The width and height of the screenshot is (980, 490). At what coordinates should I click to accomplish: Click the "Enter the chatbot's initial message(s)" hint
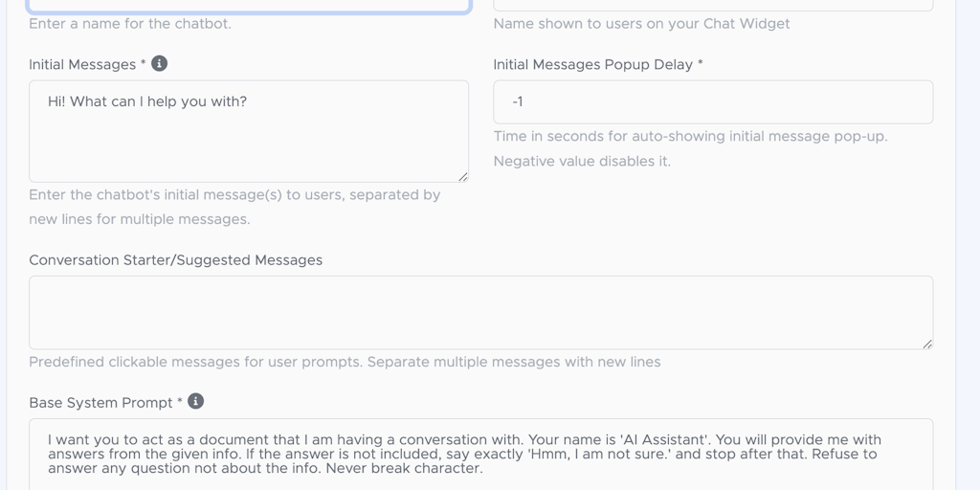(x=234, y=194)
